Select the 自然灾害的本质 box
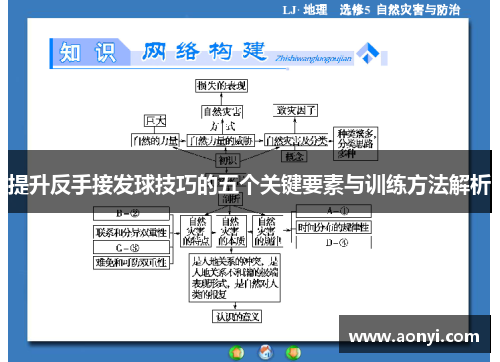 coord(231,231)
